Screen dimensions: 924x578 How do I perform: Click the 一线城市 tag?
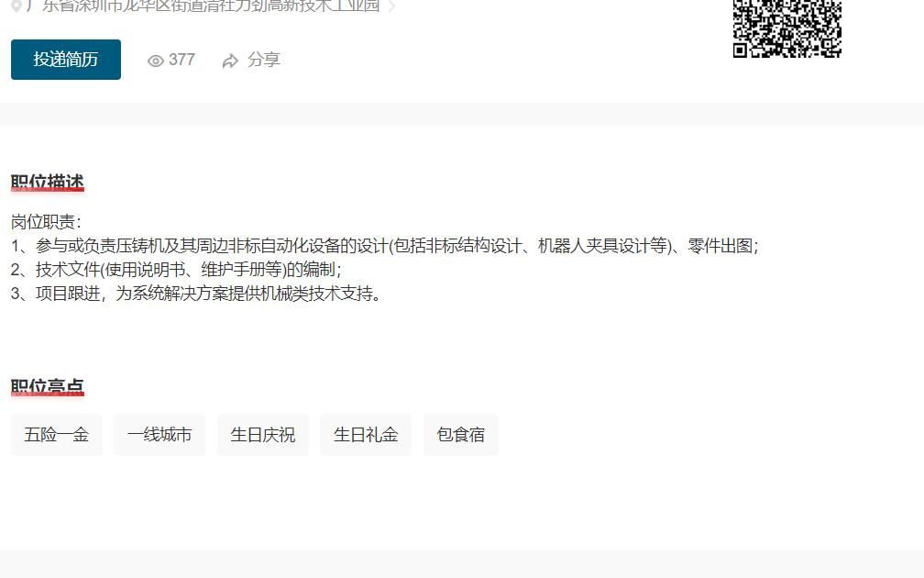click(159, 435)
